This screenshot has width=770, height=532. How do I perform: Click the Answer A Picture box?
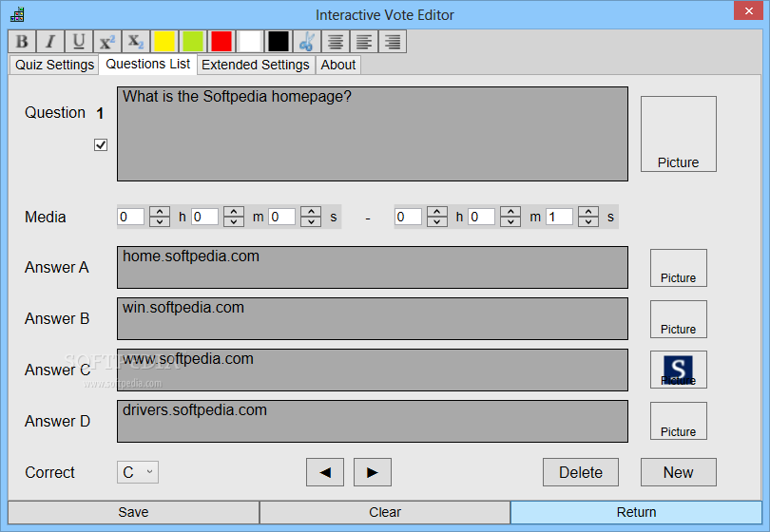[678, 268]
